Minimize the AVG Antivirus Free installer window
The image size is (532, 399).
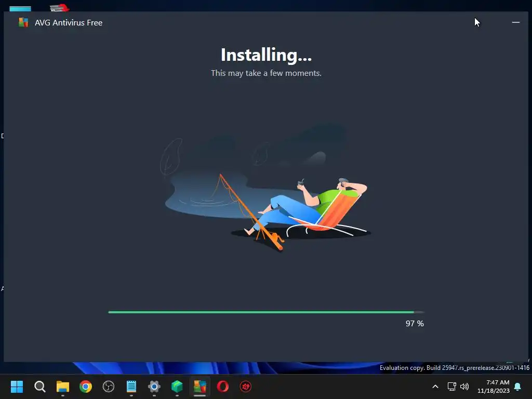pos(515,22)
